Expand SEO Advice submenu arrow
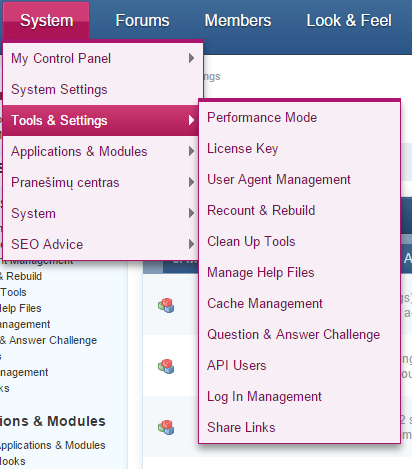The height and width of the screenshot is (469, 412). pyautogui.click(x=191, y=244)
